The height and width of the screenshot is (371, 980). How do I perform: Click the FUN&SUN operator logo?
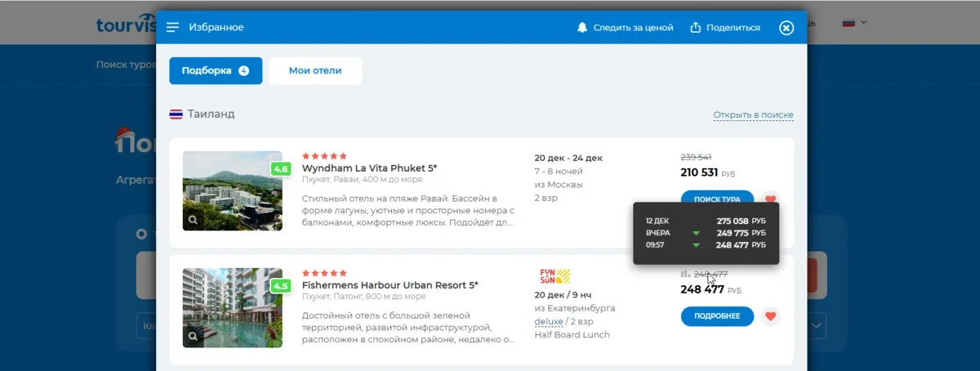tap(555, 276)
